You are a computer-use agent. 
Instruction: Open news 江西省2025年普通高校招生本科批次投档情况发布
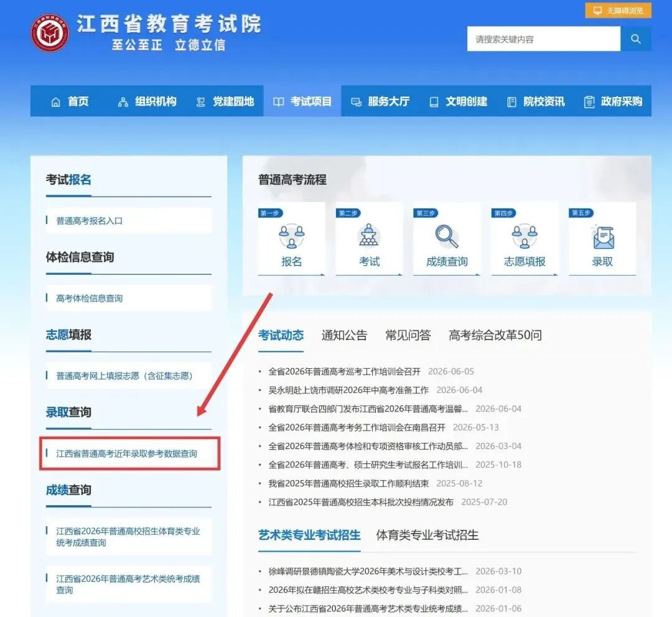361,502
